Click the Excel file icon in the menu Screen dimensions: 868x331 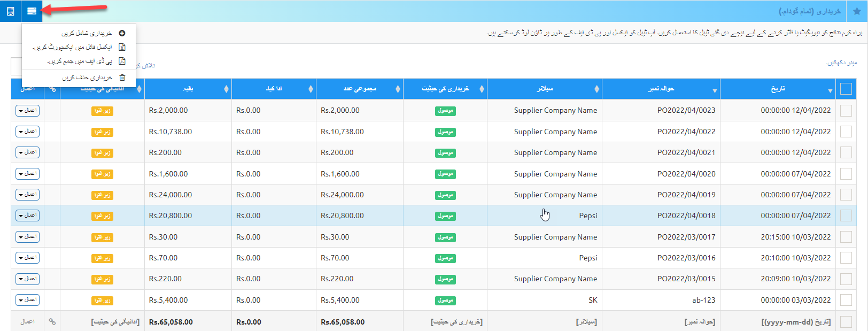tap(122, 47)
